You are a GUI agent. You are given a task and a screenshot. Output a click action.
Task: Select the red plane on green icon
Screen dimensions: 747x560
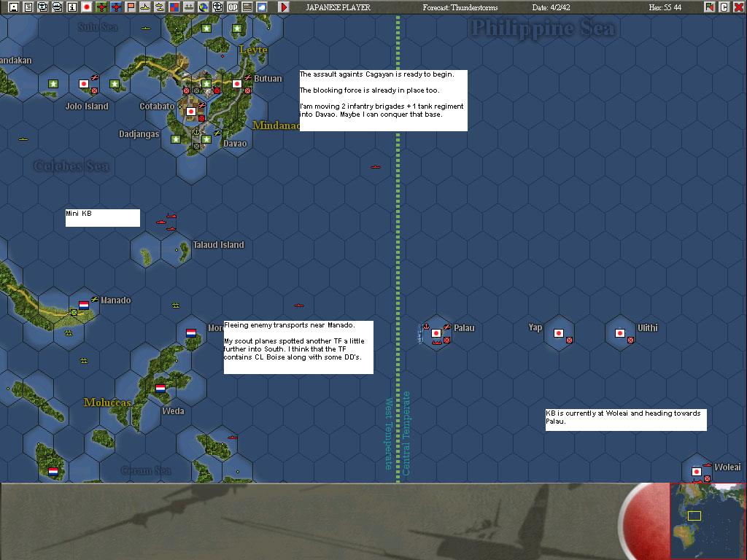click(x=101, y=7)
